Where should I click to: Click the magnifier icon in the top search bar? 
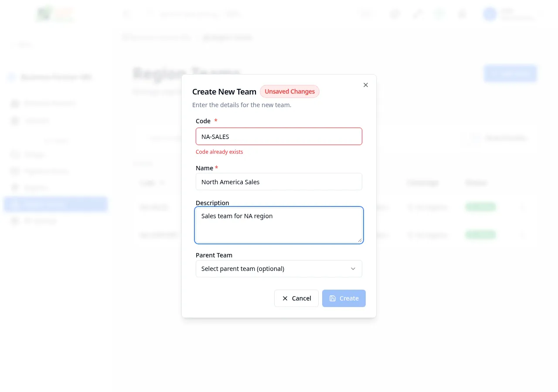(150, 14)
